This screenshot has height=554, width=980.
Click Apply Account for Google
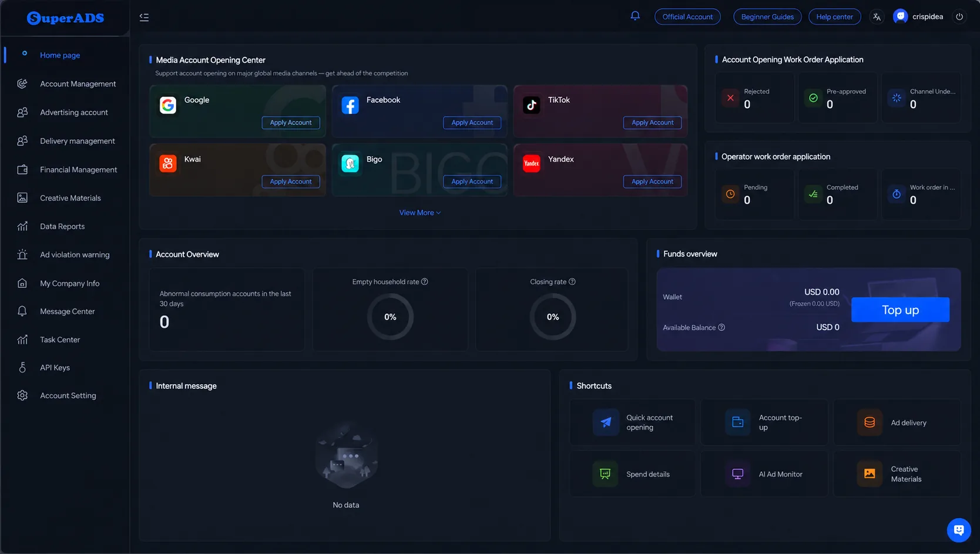tap(291, 123)
